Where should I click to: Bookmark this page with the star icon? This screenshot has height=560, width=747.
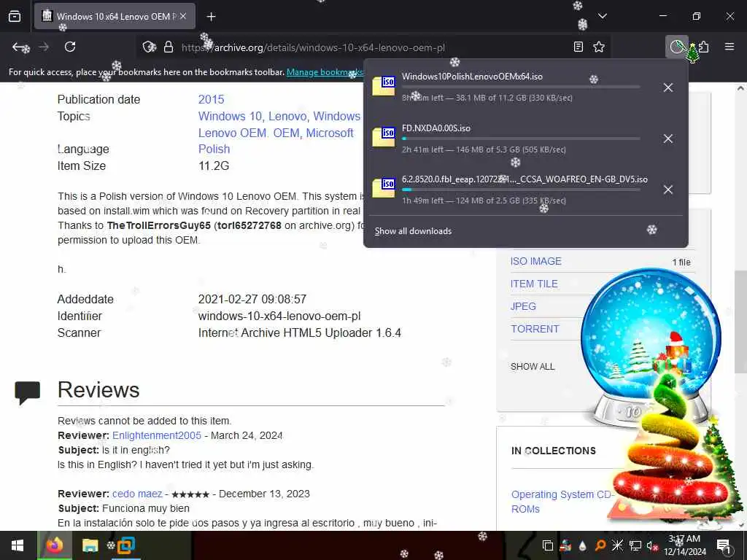599,47
